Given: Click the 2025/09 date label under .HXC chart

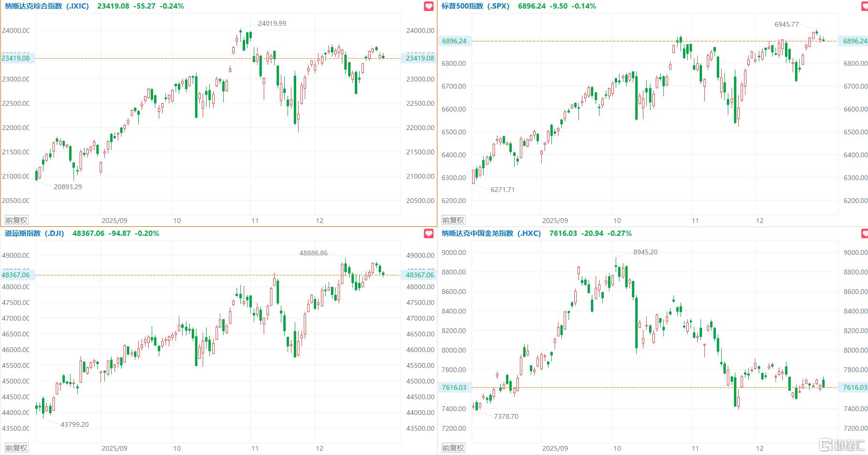Looking at the screenshot, I should pyautogui.click(x=555, y=448).
